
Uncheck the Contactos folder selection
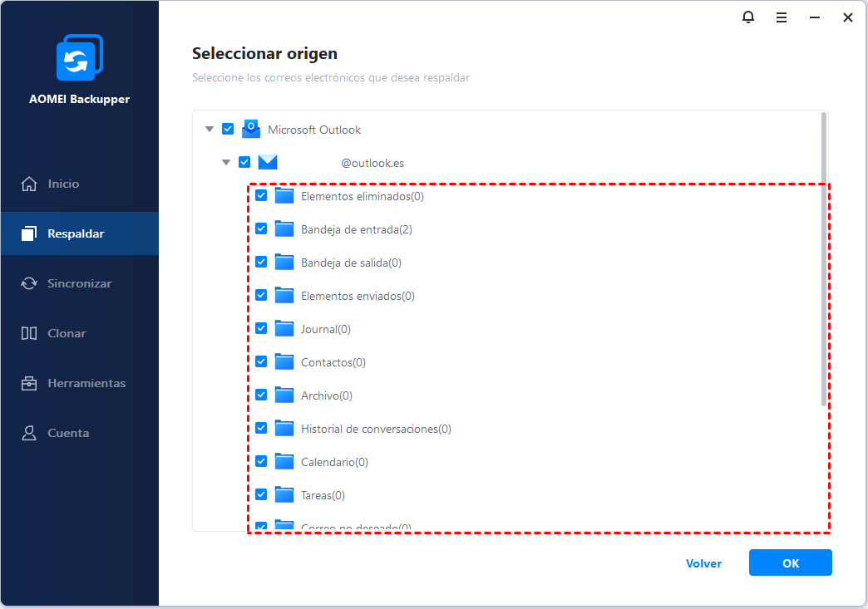tap(262, 361)
